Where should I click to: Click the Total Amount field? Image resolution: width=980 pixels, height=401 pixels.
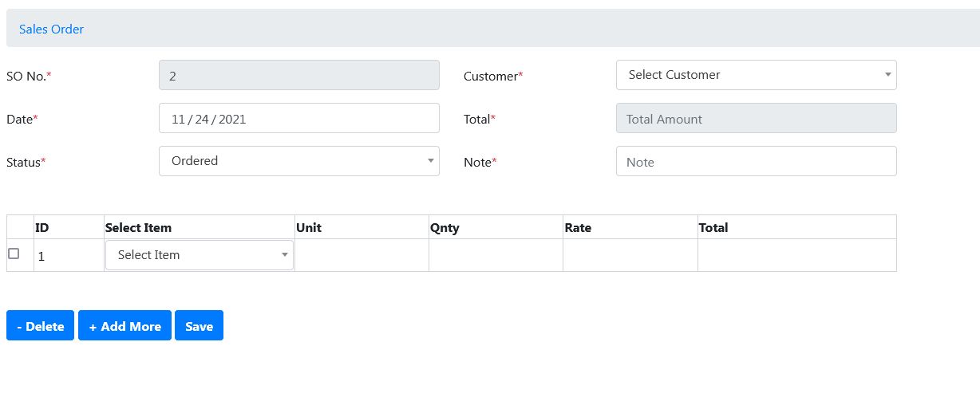point(756,119)
